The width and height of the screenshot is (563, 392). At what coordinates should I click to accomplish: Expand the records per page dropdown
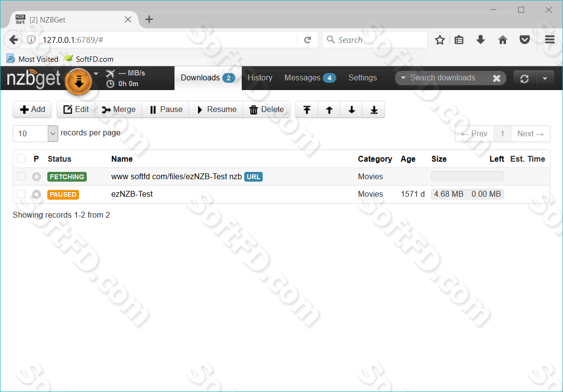[53, 133]
